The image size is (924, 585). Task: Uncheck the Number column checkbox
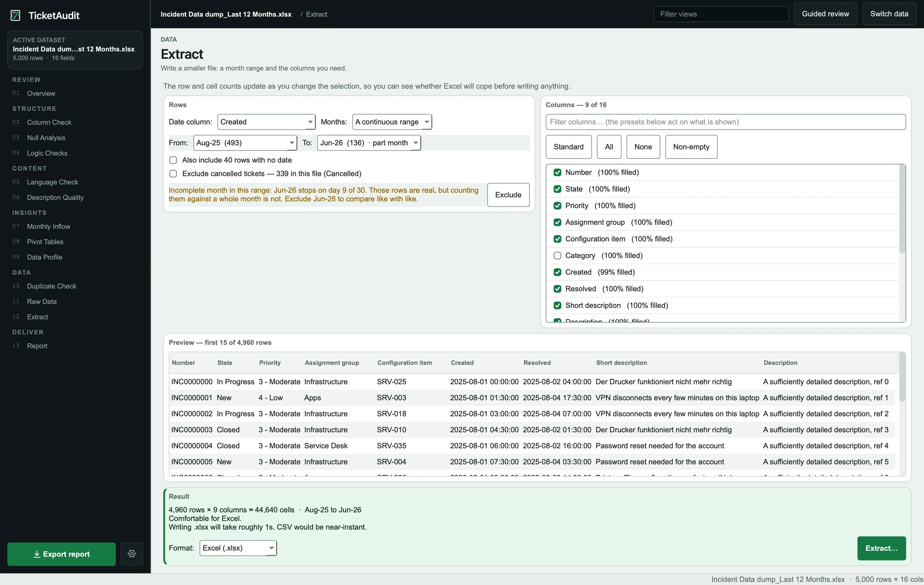coord(557,173)
